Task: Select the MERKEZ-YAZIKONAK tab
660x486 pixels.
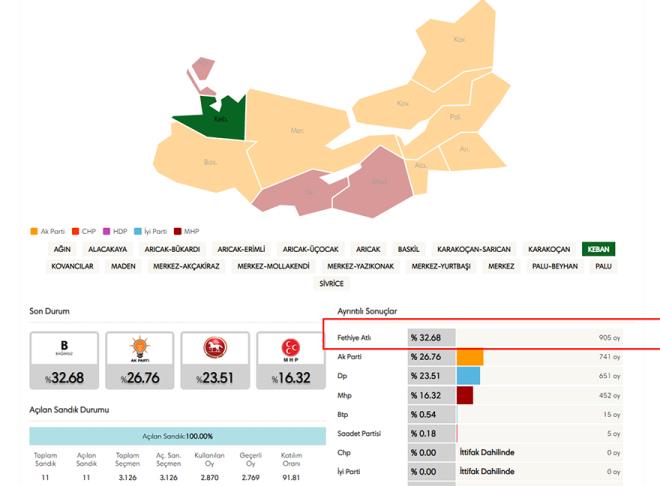Action: (x=361, y=266)
